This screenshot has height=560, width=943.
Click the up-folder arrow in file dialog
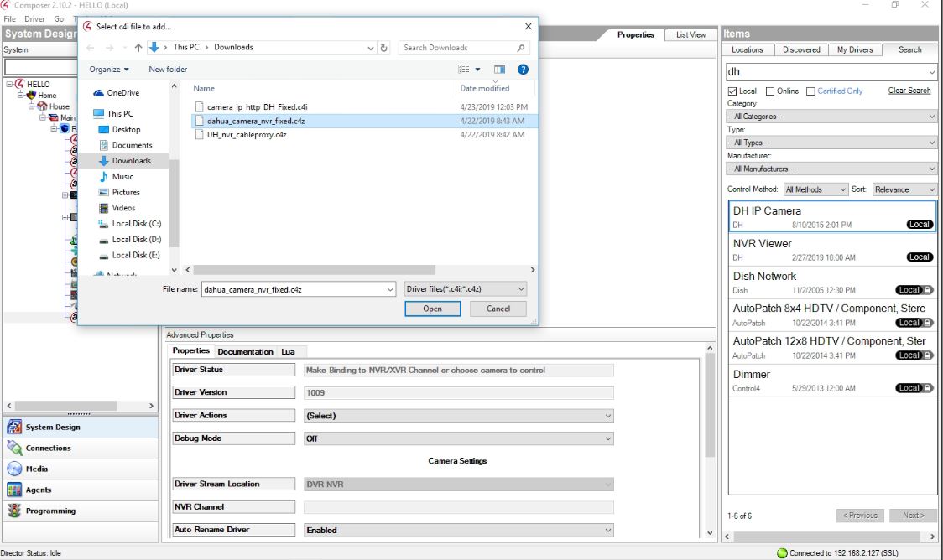tap(138, 48)
